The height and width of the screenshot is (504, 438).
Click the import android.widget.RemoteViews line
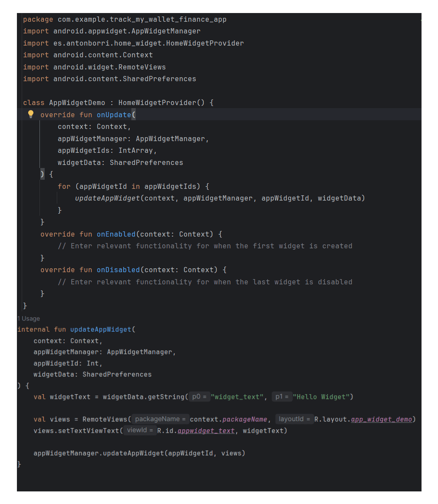point(94,67)
